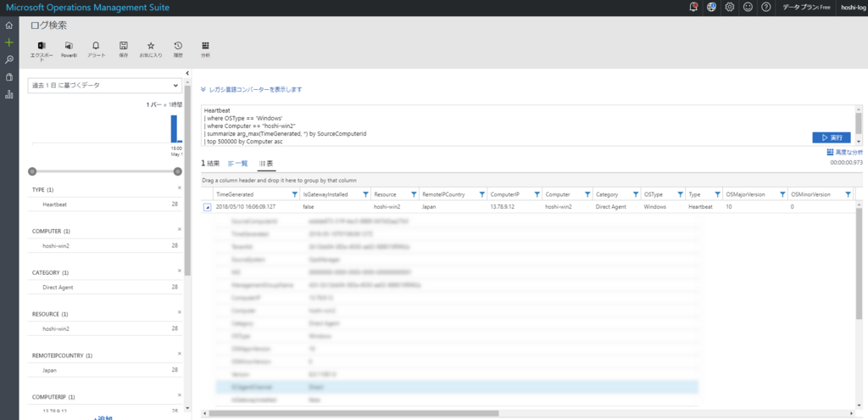Click the left time range slider handle
868x420 pixels.
coord(32,171)
